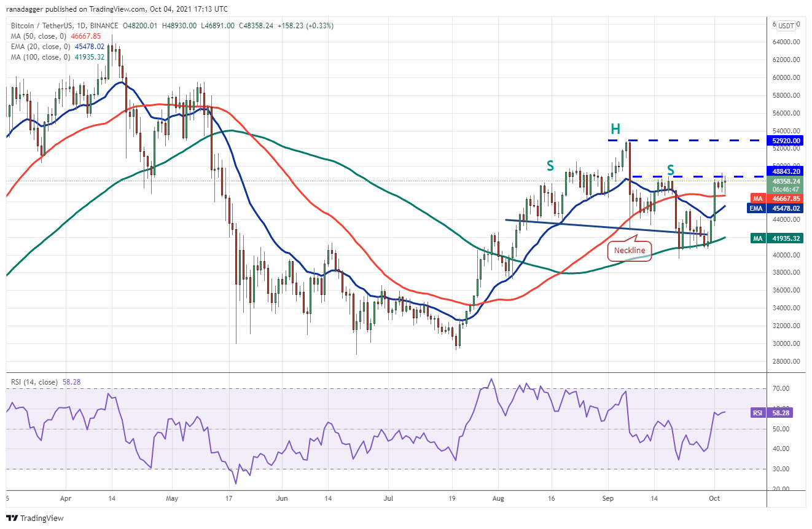This screenshot has height=529, width=812.
Task: Click the TradingView logo at bottom left
Action: click(x=35, y=518)
